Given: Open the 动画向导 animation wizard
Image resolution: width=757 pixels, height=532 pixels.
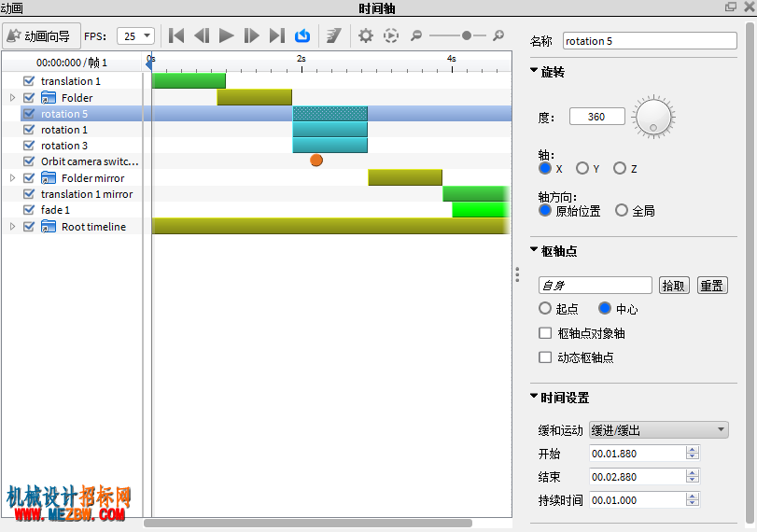Looking at the screenshot, I should pyautogui.click(x=41, y=35).
